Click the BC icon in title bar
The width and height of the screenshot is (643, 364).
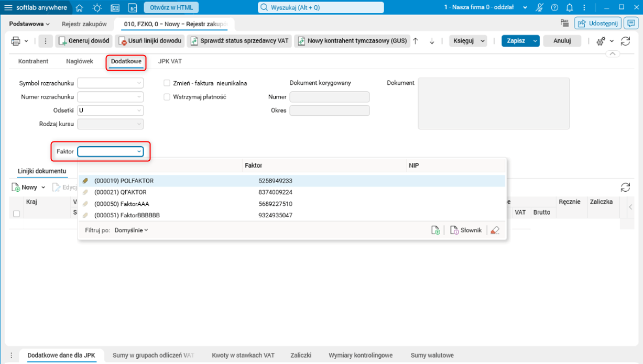point(133,8)
